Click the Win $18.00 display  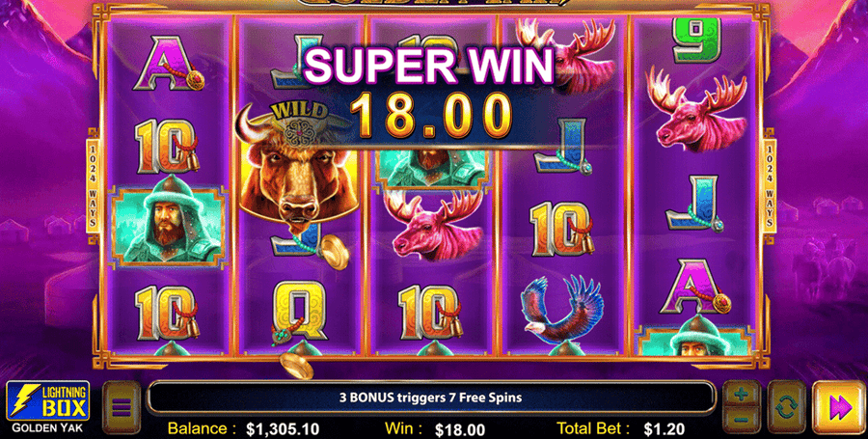435,428
